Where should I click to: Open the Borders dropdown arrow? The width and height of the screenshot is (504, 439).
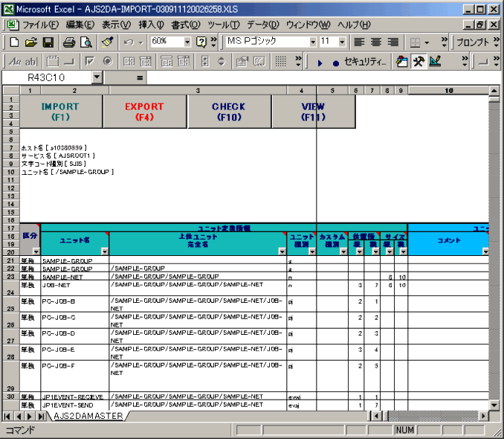427,42
